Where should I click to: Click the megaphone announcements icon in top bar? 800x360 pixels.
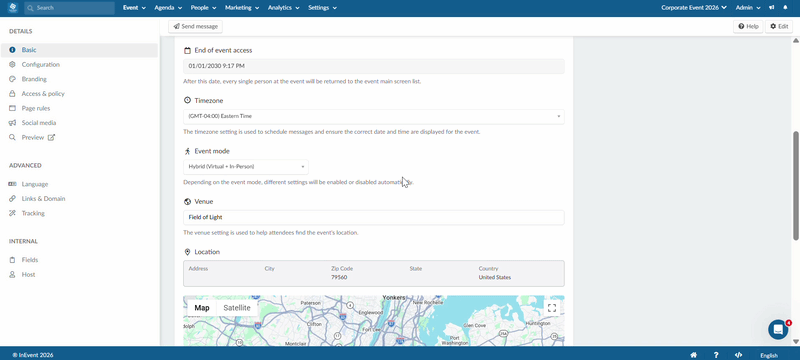pyautogui.click(x=772, y=8)
